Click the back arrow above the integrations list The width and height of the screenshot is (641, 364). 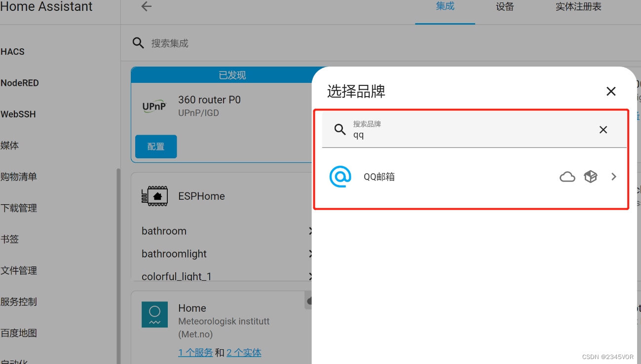click(146, 6)
